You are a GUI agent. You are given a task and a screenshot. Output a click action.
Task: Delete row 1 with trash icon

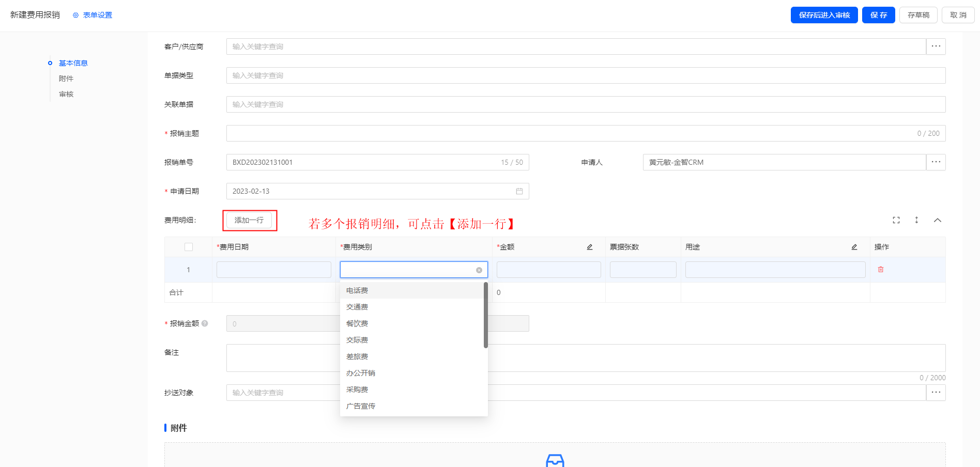coord(881,270)
